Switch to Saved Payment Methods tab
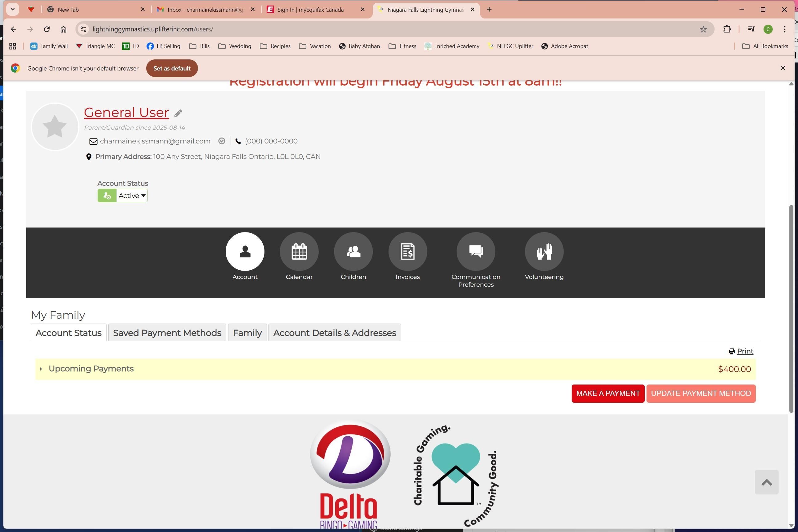 pyautogui.click(x=167, y=333)
